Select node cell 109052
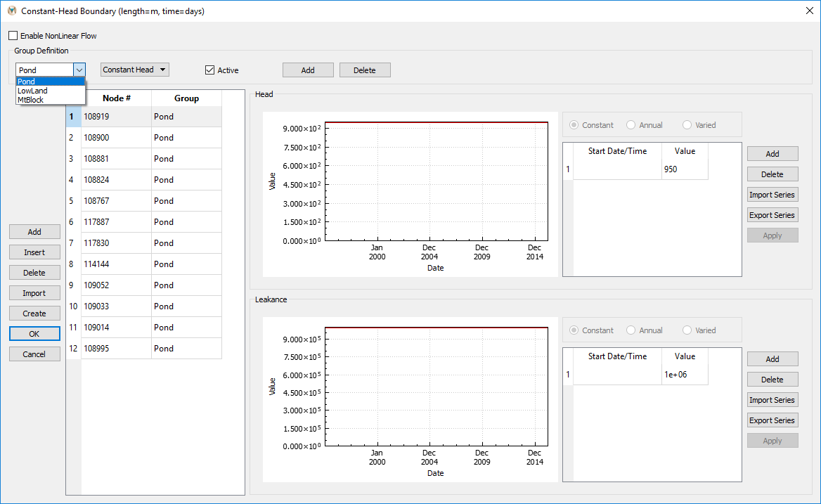Viewport: 821px width, 504px height. (x=116, y=285)
